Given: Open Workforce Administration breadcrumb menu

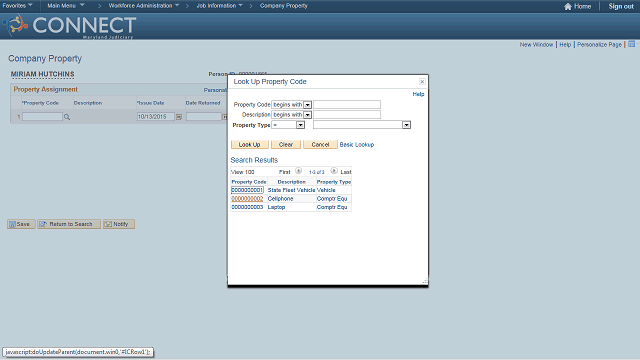Looking at the screenshot, I should (144, 6).
